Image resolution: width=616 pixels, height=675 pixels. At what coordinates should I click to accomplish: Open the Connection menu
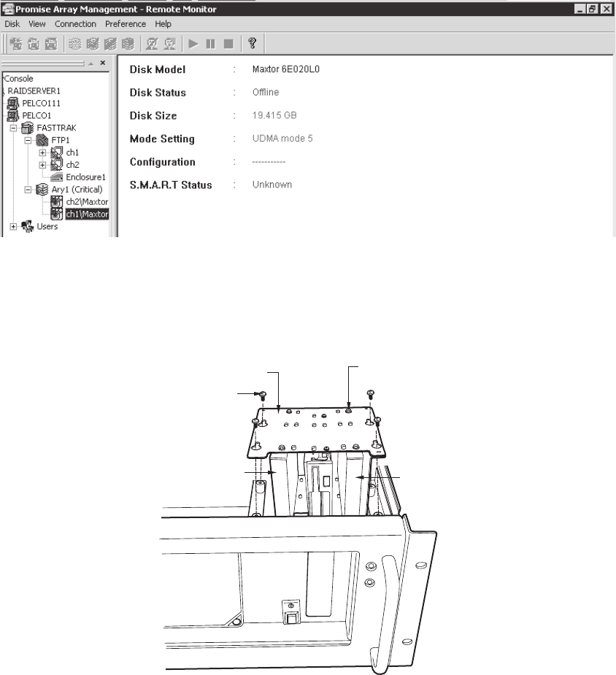(x=75, y=24)
